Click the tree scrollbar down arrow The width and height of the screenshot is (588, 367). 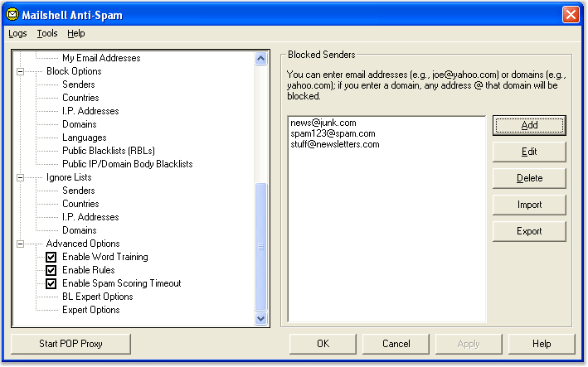[x=261, y=318]
